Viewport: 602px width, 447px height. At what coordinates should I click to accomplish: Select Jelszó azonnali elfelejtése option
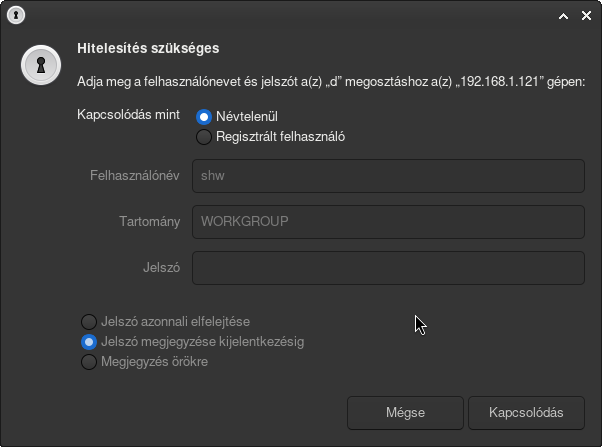[x=89, y=322]
